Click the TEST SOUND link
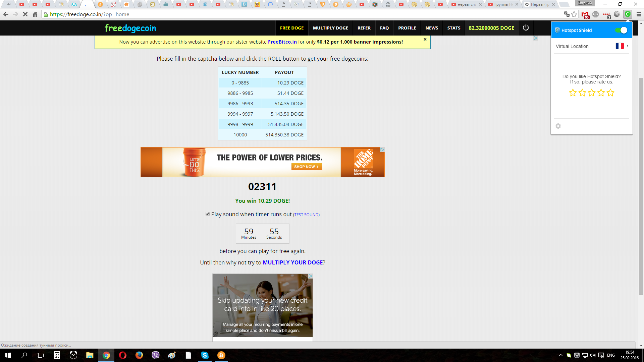 click(306, 215)
